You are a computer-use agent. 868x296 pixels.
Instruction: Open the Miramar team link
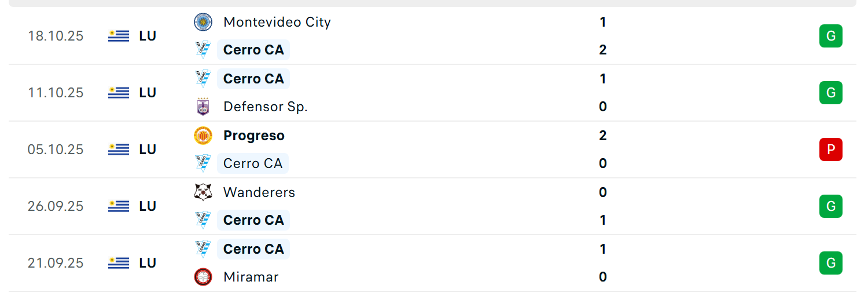[251, 277]
